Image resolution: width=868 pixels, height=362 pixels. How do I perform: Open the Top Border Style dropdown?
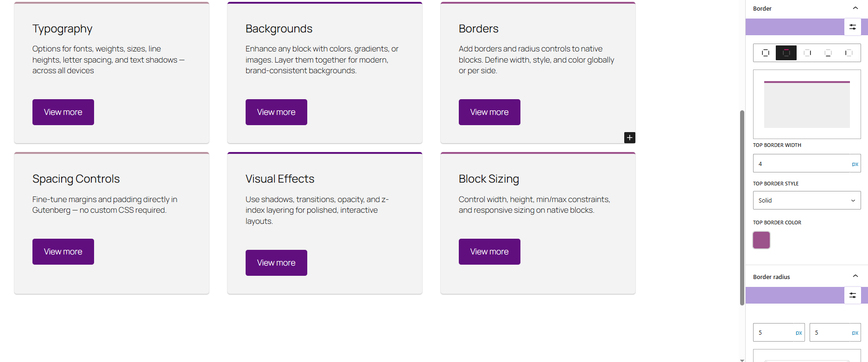pos(806,200)
